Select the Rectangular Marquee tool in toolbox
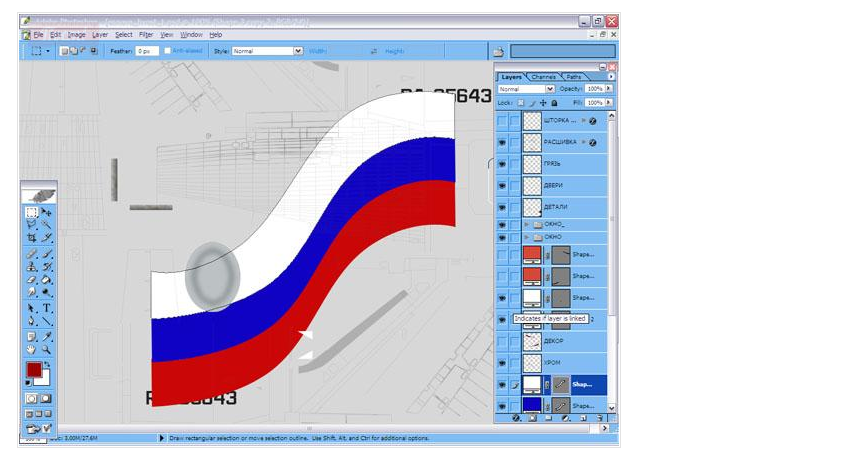The image size is (848, 465). [32, 213]
